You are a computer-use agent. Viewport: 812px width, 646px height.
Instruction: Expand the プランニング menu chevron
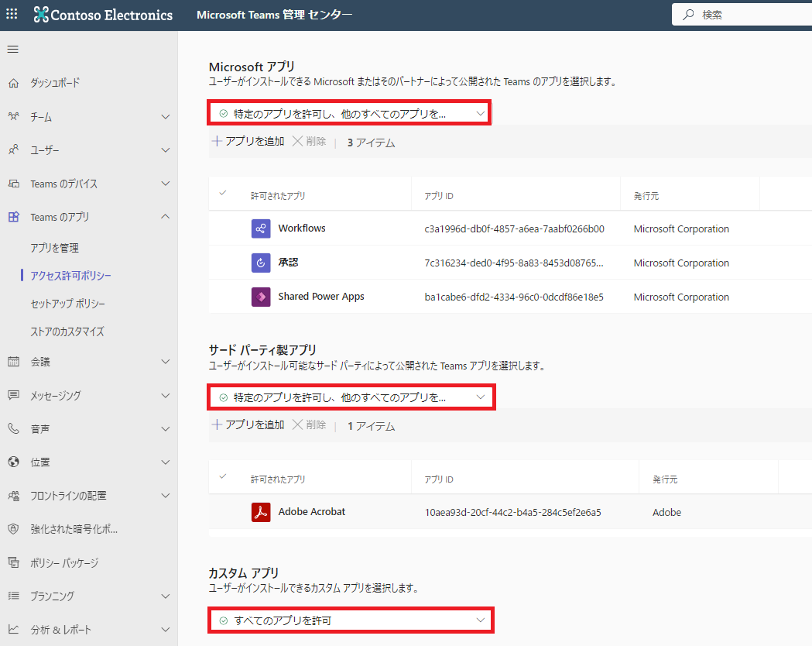166,596
